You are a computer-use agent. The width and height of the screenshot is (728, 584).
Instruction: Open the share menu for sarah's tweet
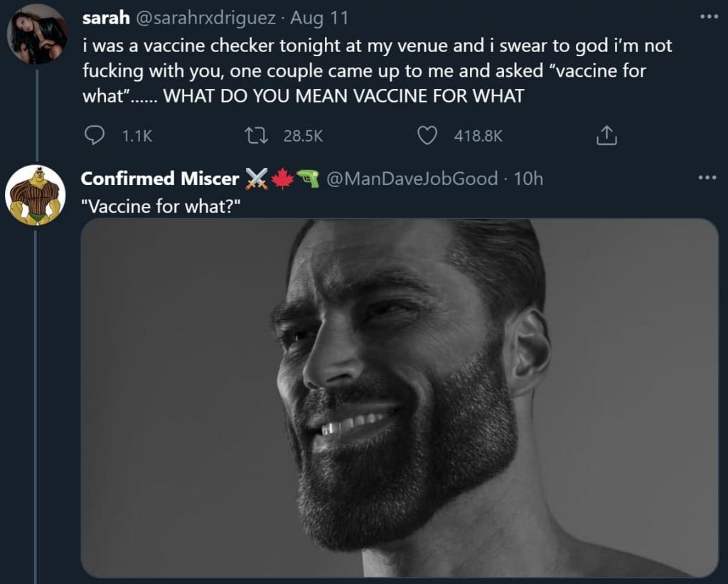coord(606,135)
